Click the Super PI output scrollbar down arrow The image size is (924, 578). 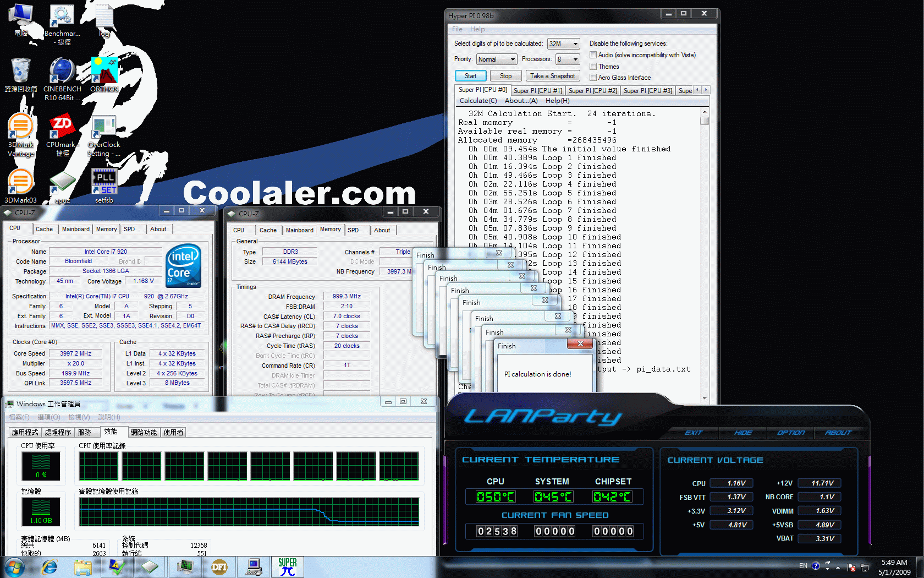coord(705,398)
